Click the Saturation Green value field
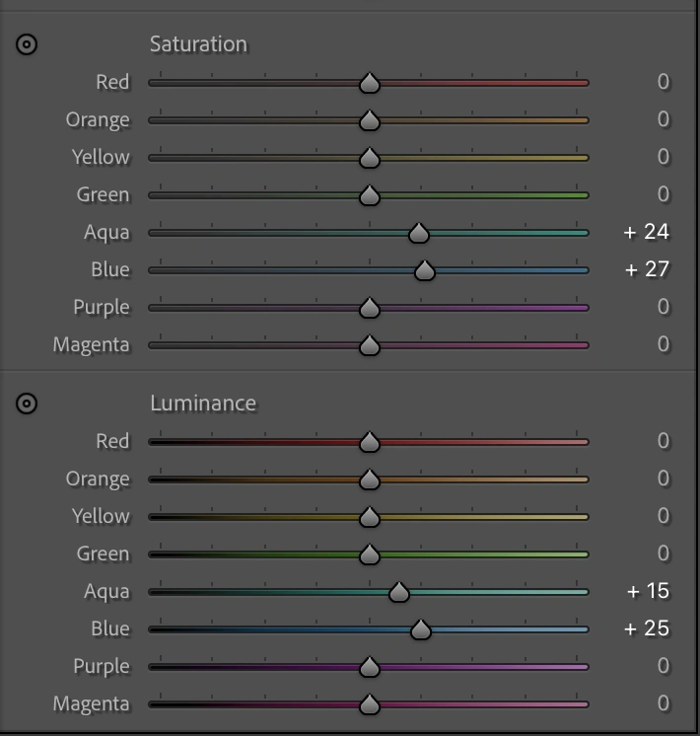The width and height of the screenshot is (700, 736). [x=664, y=194]
